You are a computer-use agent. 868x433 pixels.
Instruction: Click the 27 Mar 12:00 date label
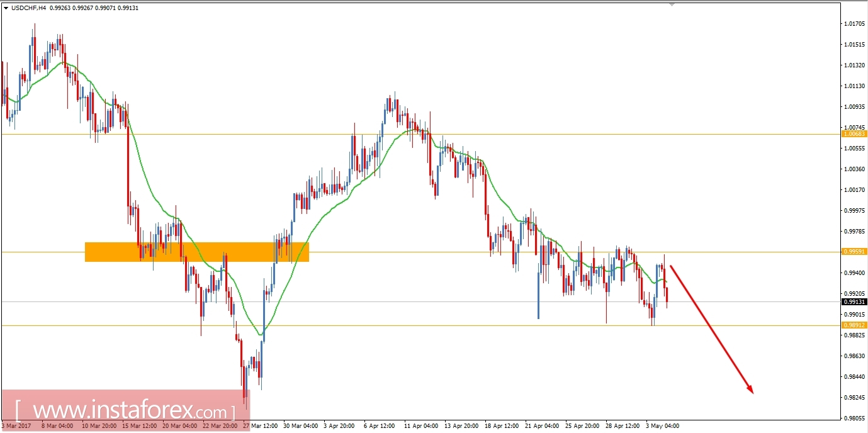261,426
